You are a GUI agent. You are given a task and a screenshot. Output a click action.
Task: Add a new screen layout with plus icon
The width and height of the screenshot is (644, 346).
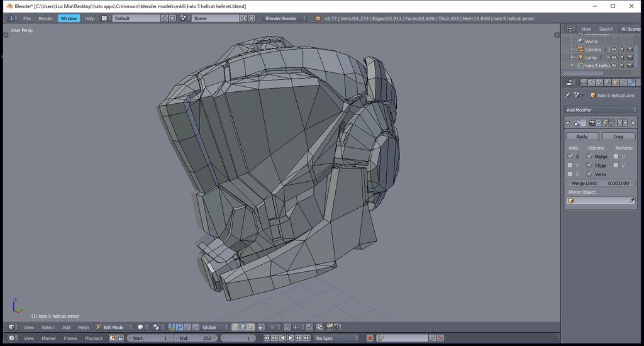165,18
